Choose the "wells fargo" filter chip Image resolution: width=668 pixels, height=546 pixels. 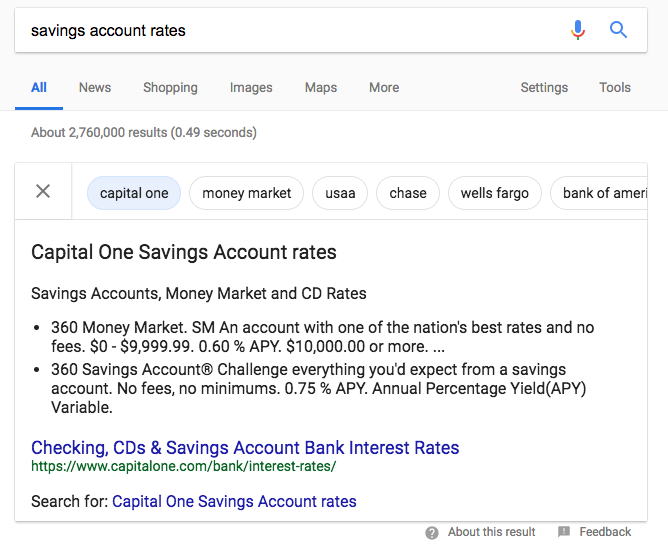[x=495, y=193]
